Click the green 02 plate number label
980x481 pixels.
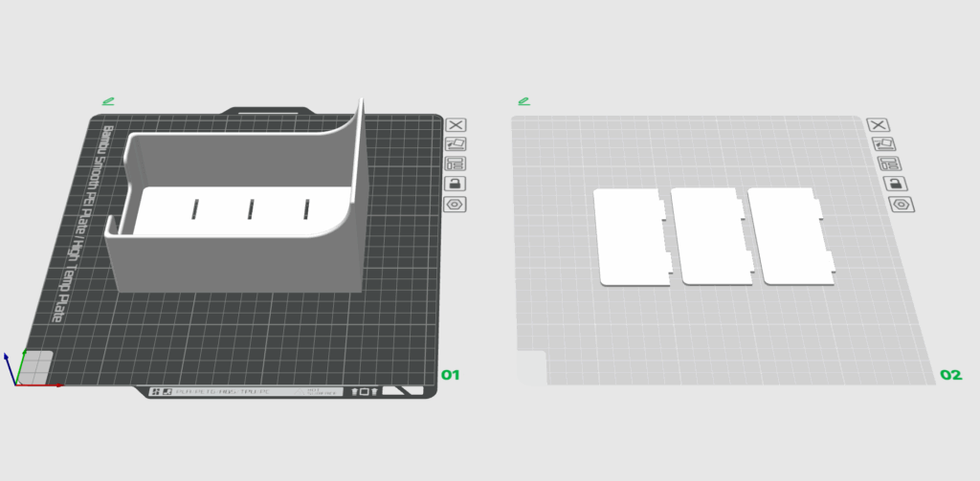[950, 375]
